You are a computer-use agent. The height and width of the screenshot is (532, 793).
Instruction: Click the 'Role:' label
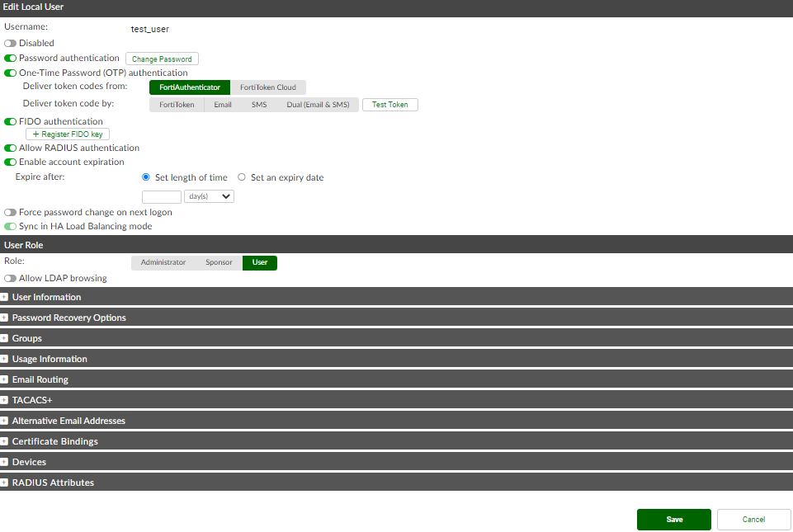(x=14, y=261)
